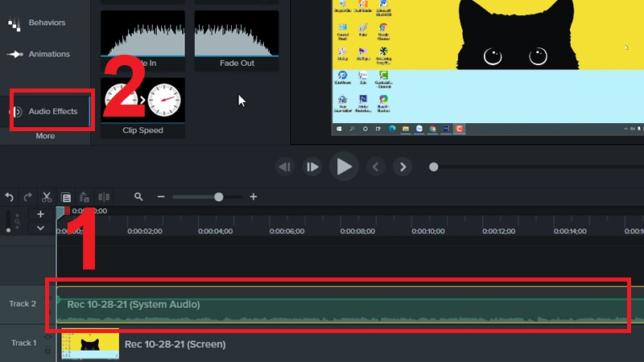The width and height of the screenshot is (644, 362).
Task: Open Edge browser icon in preview taskbar
Action: tap(392, 129)
